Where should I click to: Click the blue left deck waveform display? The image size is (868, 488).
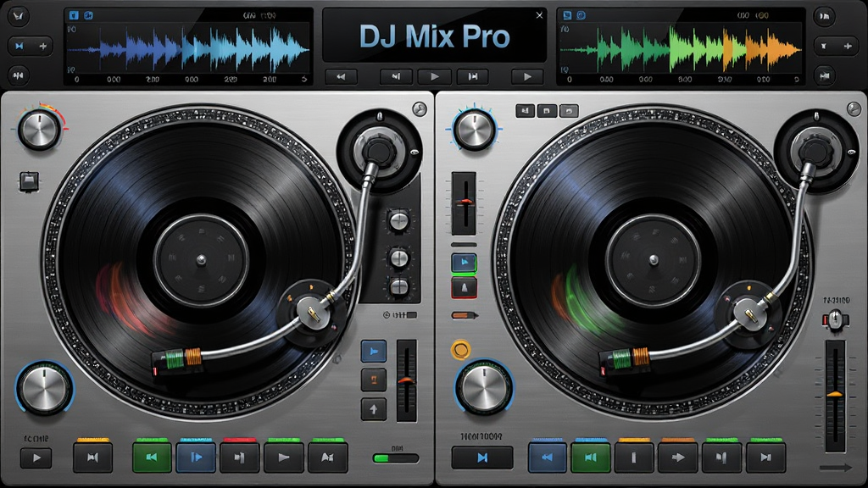(x=188, y=50)
